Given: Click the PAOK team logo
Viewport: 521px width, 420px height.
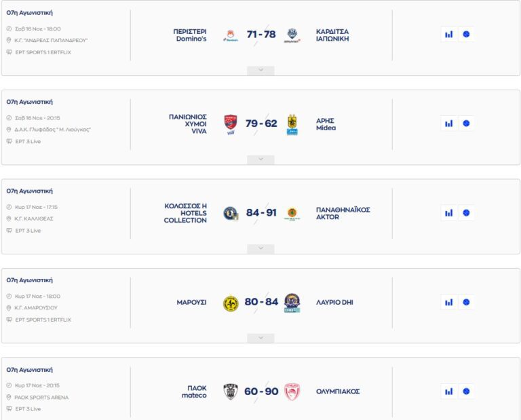Looking at the screenshot, I should (x=231, y=392).
